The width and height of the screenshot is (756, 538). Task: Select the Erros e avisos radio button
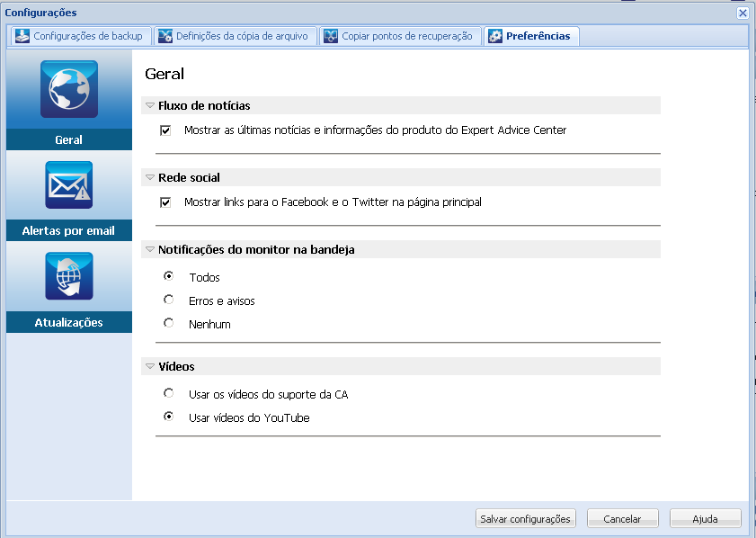tap(169, 300)
